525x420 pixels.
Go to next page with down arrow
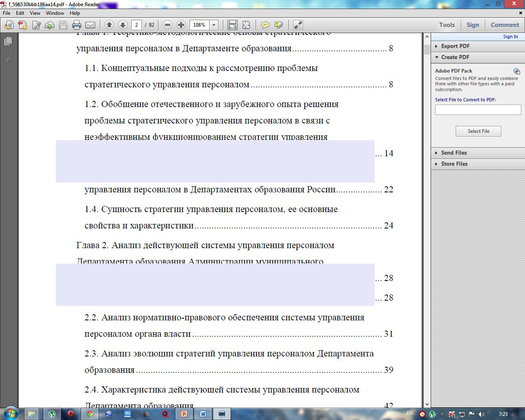pyautogui.click(x=122, y=25)
